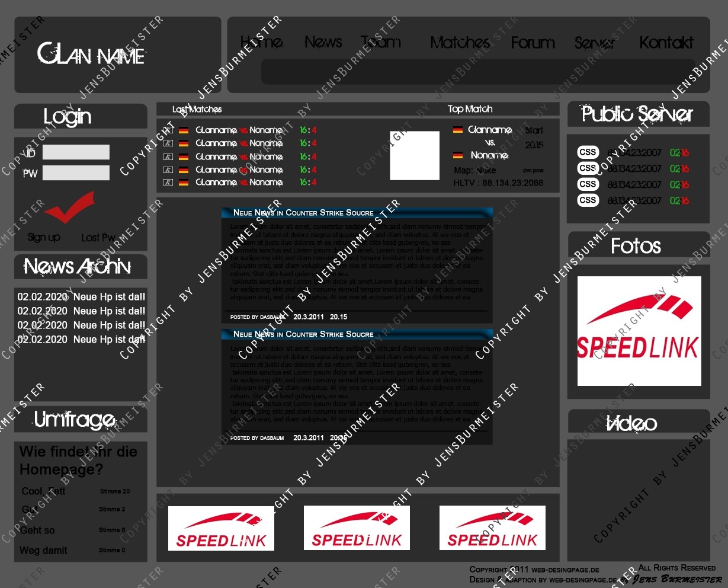Open the Kontakt navigation item

point(666,43)
